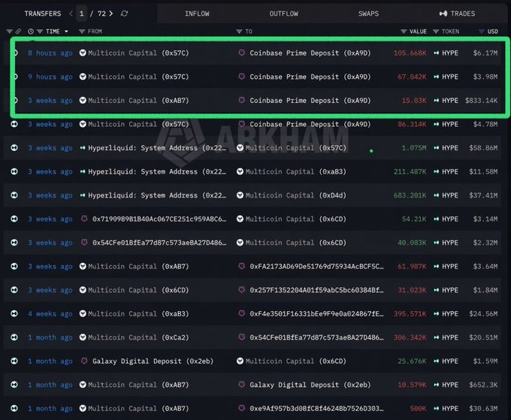Open the TIME column filter

[x=40, y=32]
